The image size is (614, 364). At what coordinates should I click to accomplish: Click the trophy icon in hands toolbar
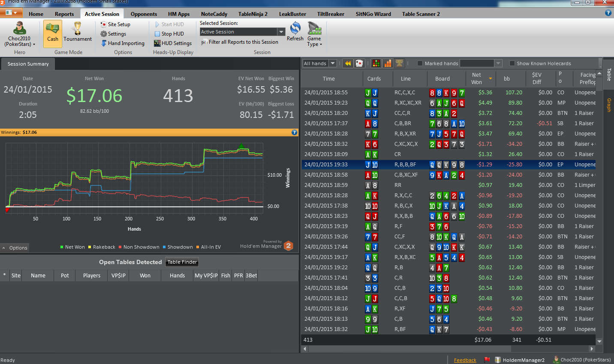tap(399, 63)
